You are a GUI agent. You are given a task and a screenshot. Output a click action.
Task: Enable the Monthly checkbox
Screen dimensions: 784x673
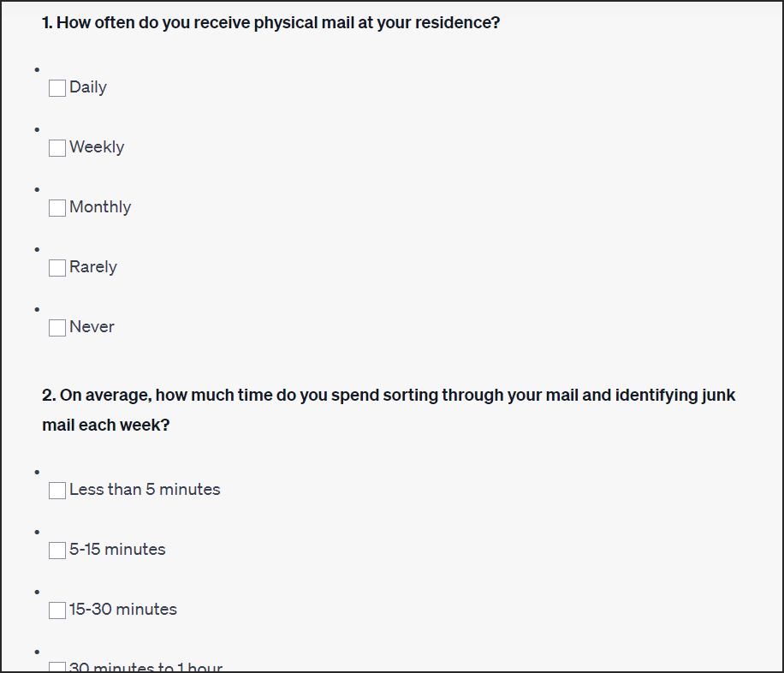(57, 208)
